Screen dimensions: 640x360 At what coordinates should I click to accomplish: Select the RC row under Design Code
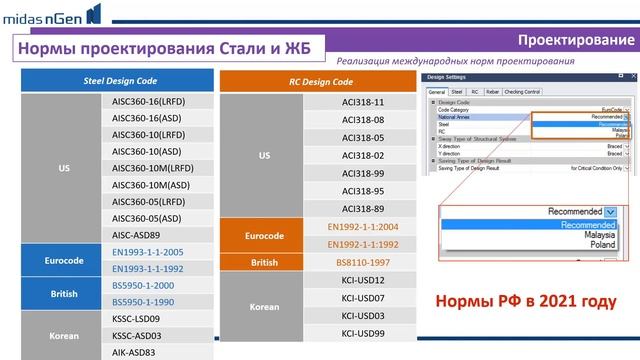pos(484,132)
